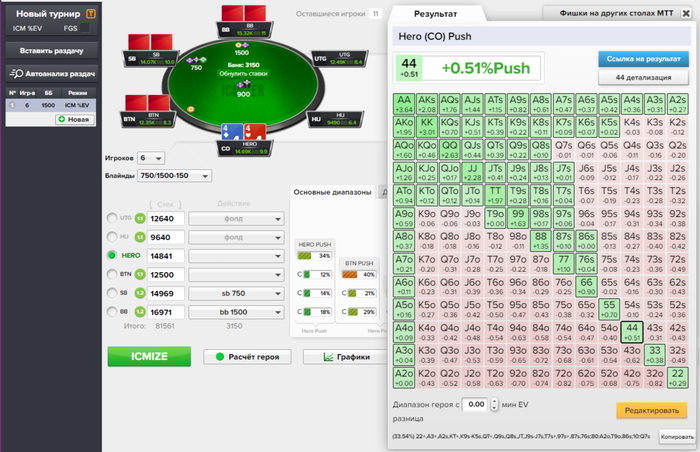The width and height of the screenshot is (700, 452).
Task: Click the Вставить раздачу button
Action: pos(51,51)
